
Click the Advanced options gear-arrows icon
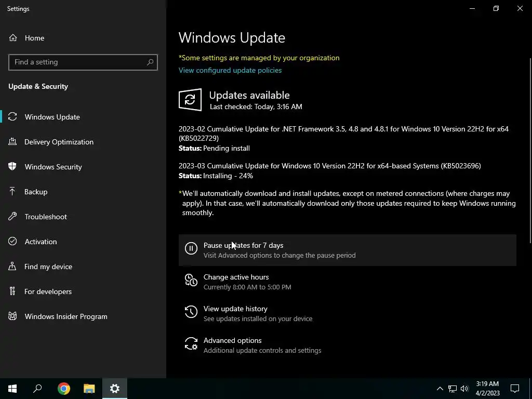click(x=191, y=343)
